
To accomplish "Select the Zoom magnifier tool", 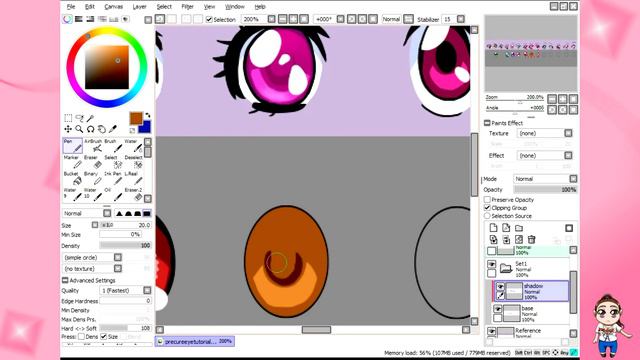I will click(79, 129).
